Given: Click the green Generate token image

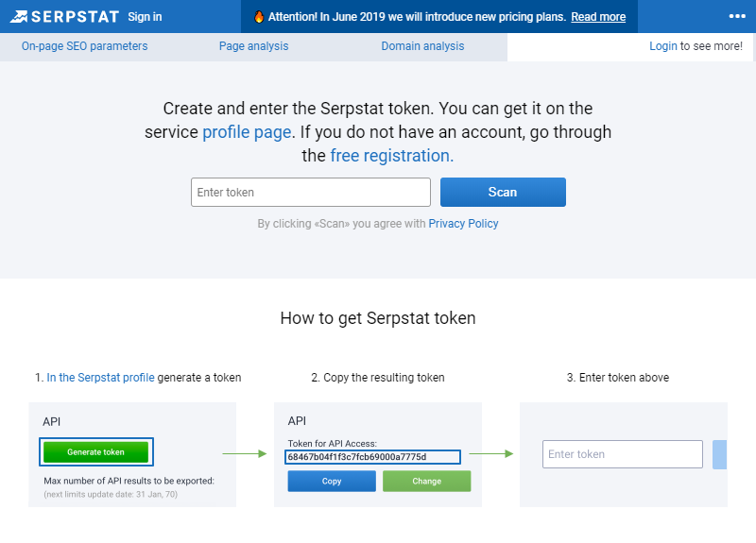Looking at the screenshot, I should 96,452.
